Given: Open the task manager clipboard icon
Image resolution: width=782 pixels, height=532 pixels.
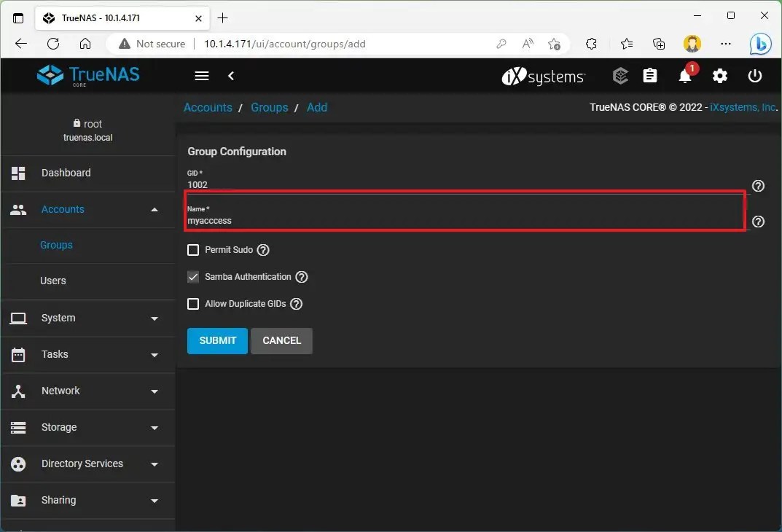Looking at the screenshot, I should point(650,75).
